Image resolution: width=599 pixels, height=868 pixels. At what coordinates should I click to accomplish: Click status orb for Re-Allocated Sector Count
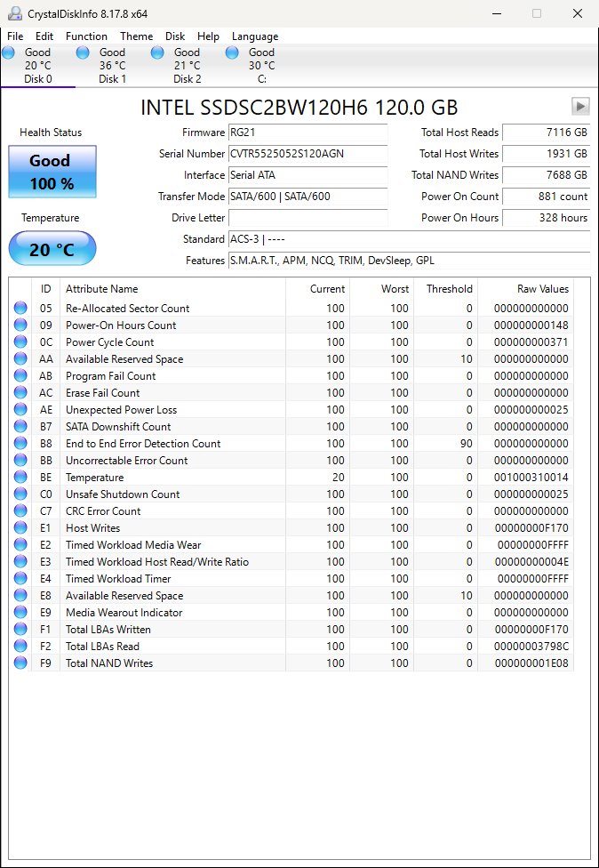pyautogui.click(x=20, y=308)
